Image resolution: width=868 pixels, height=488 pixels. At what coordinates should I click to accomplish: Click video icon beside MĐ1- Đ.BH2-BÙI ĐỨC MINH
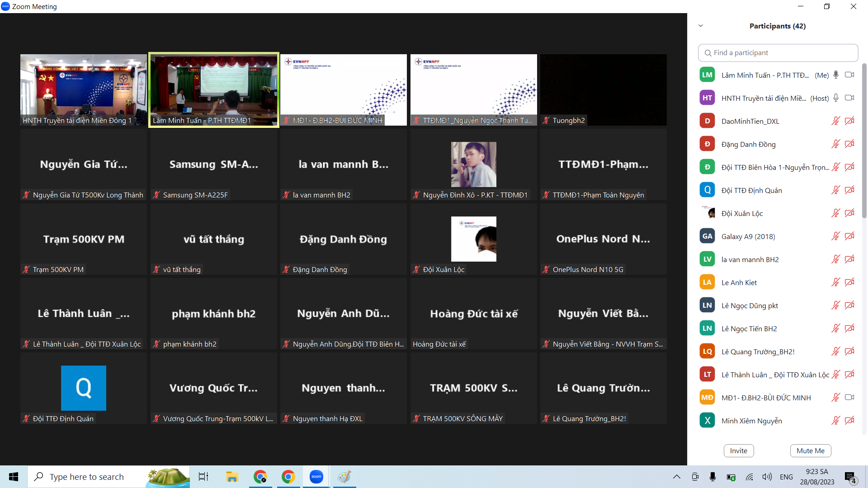[849, 398]
